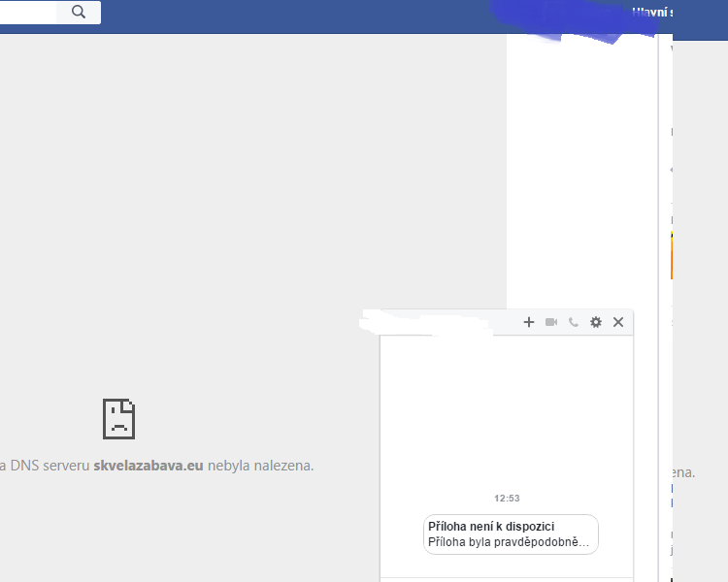Click the 'Příloha není k dispozici' message title
Image resolution: width=728 pixels, height=582 pixels.
click(491, 527)
